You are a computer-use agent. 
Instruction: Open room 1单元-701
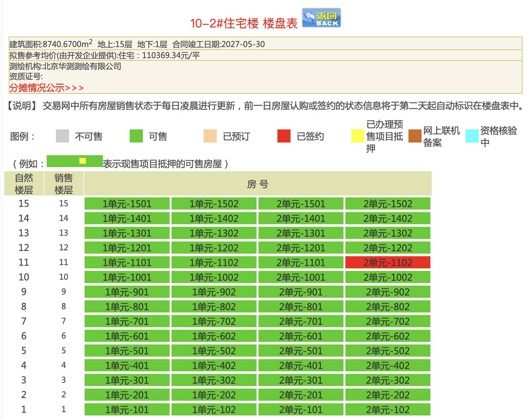[127, 321]
